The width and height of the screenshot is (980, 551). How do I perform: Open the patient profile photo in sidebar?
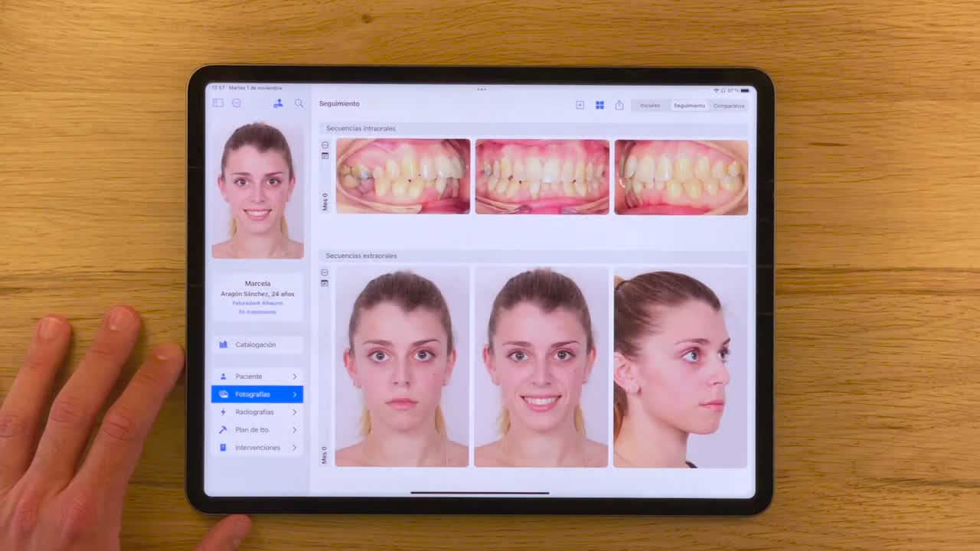[257, 191]
